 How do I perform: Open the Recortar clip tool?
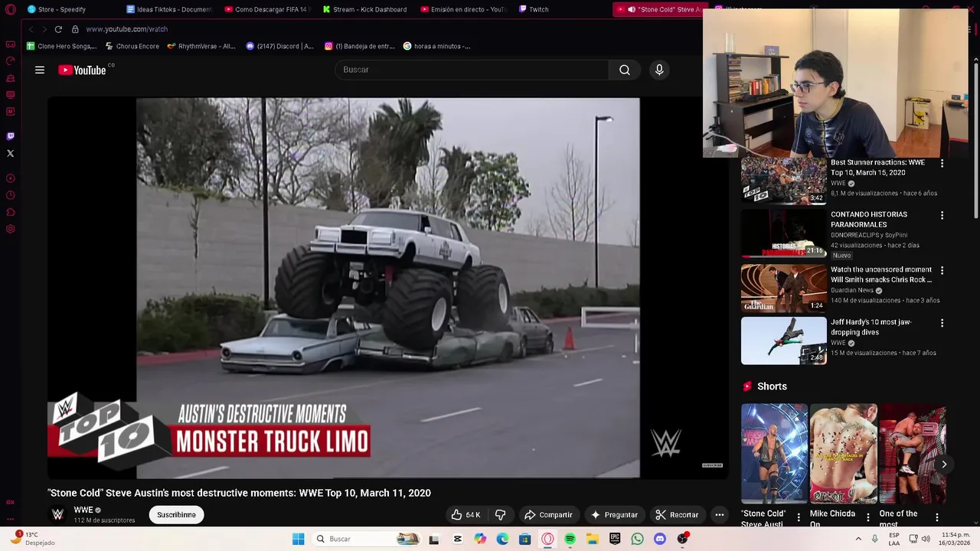point(677,515)
